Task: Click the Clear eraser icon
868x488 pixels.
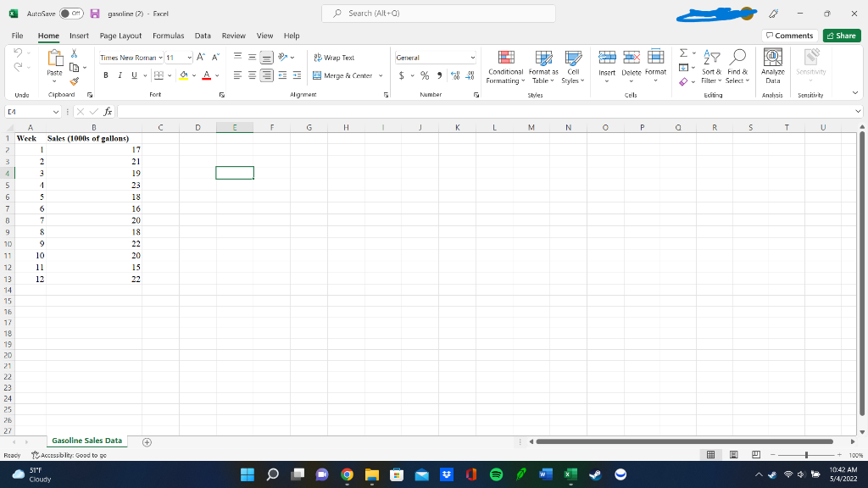Action: 684,82
